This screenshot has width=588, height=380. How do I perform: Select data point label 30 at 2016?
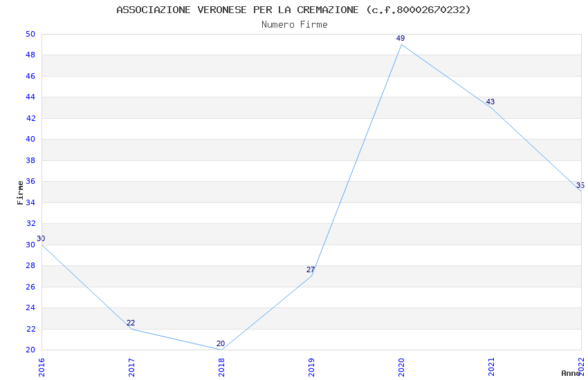click(x=41, y=238)
